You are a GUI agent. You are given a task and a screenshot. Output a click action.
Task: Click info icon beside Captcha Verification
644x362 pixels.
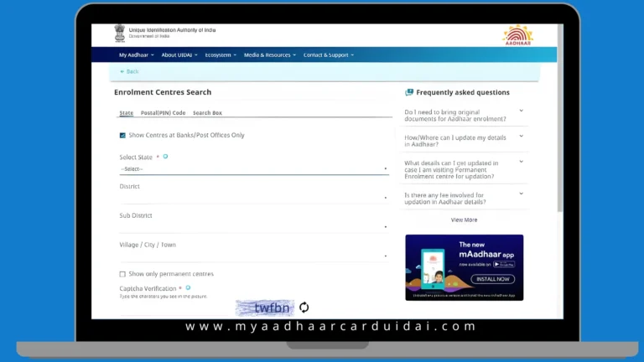188,287
